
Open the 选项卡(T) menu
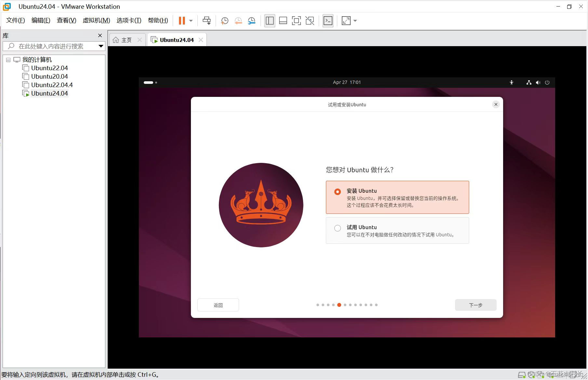coord(129,20)
